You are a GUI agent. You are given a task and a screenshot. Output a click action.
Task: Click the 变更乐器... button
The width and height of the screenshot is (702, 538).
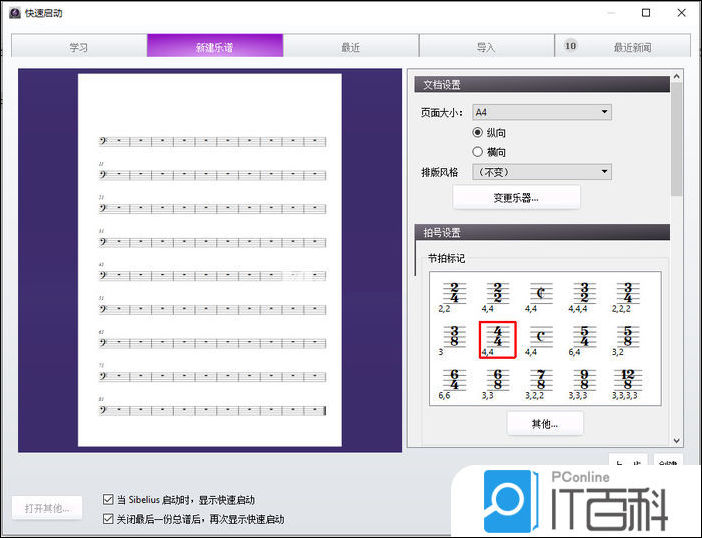pos(516,197)
